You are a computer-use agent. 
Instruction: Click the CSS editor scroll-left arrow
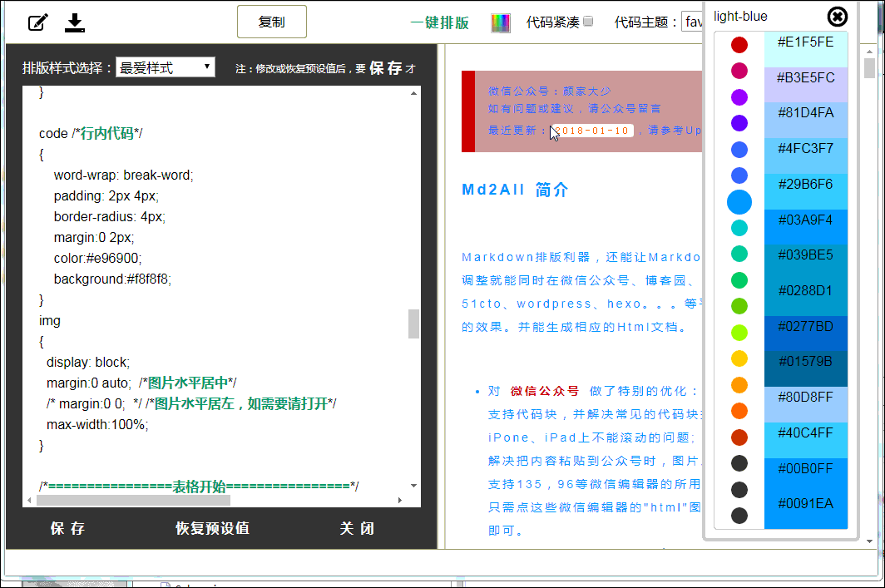29,501
